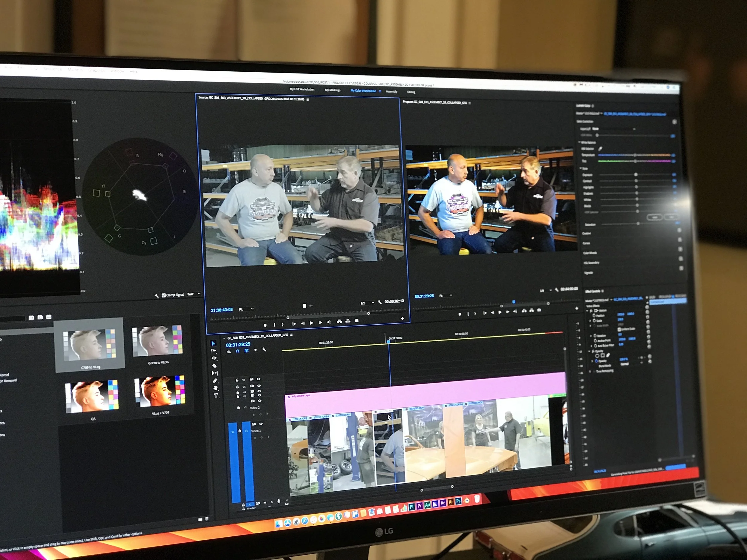Select the Hand tool
The width and height of the screenshot is (747, 560).
[215, 388]
